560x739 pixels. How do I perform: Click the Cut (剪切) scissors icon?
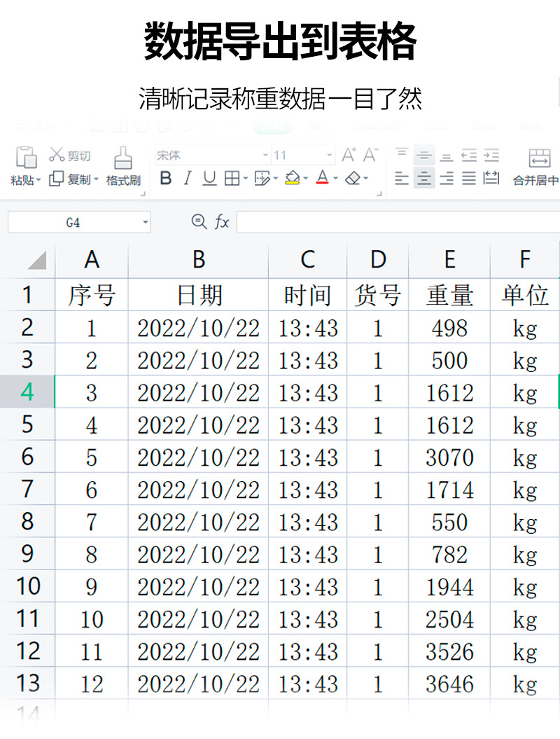pyautogui.click(x=57, y=155)
